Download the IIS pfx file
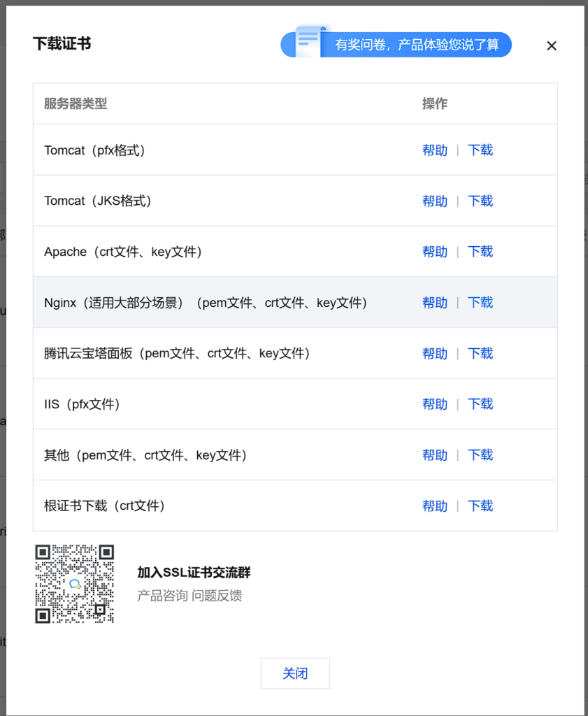588x716 pixels. coord(480,404)
